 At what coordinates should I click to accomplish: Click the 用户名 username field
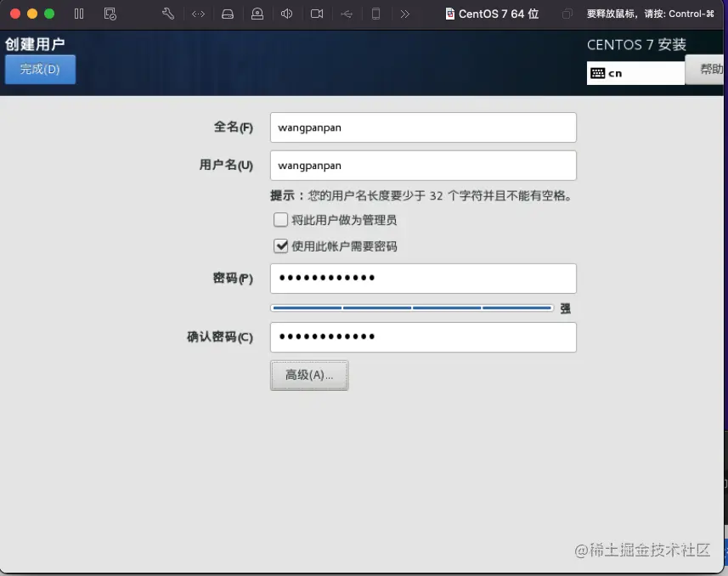423,166
